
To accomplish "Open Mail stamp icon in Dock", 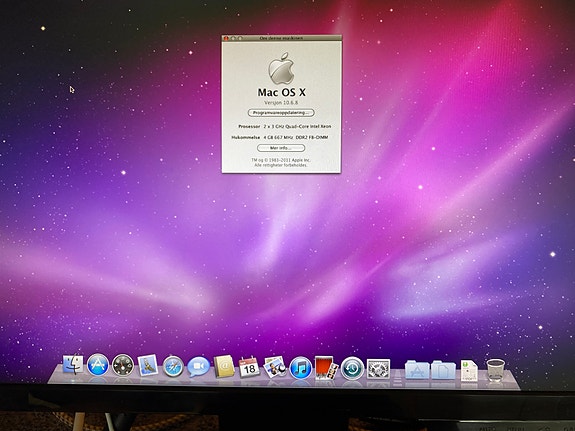I will pos(148,365).
